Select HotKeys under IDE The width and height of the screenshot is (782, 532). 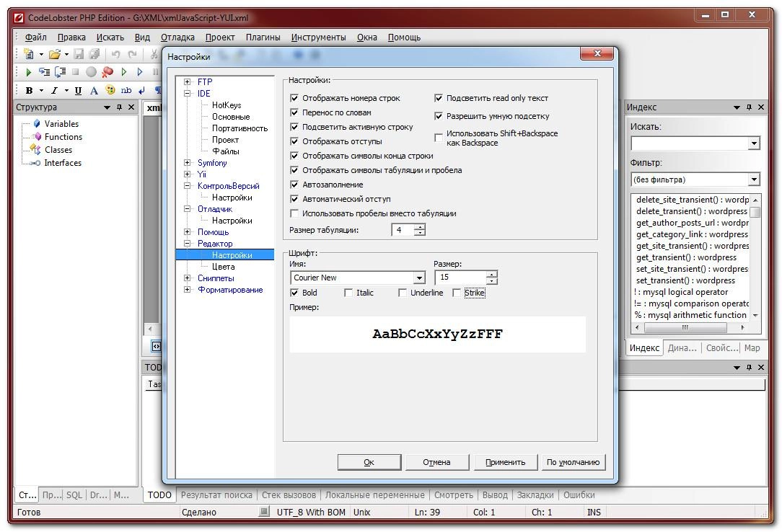click(x=227, y=105)
